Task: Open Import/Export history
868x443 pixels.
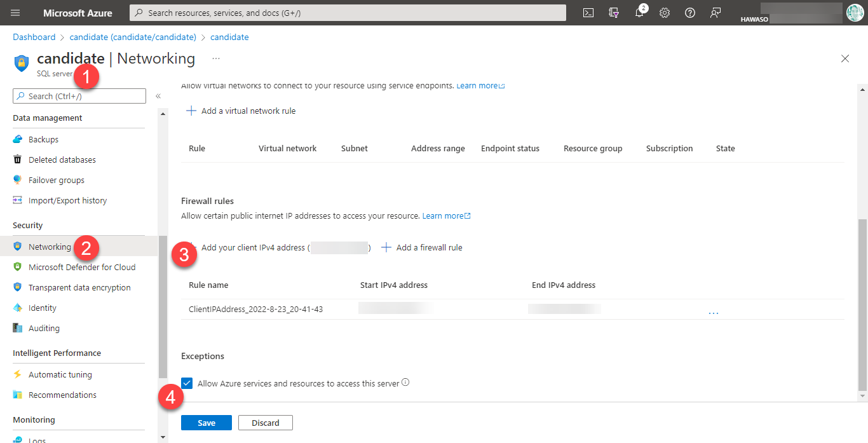Action: pyautogui.click(x=68, y=200)
